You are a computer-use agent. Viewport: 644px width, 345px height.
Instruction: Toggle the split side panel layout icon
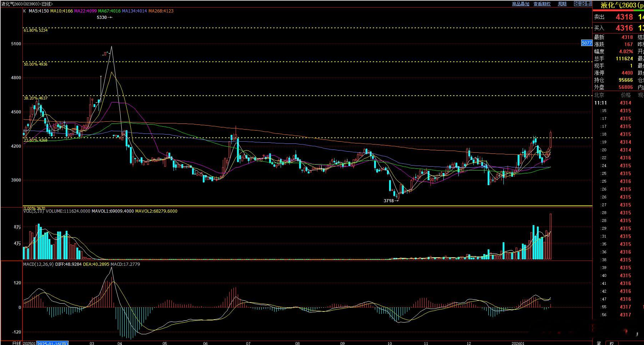(589, 4)
